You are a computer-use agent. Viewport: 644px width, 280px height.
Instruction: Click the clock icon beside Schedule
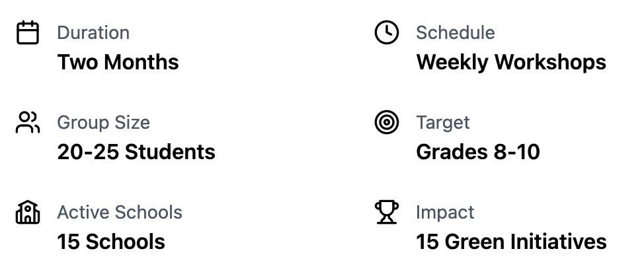[387, 33]
